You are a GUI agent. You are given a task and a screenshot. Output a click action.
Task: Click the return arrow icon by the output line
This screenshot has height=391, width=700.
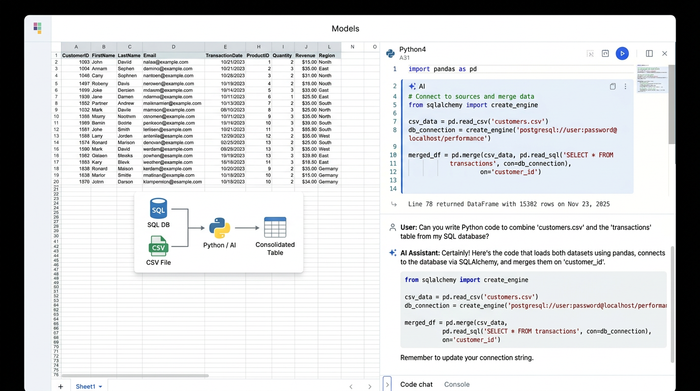pyautogui.click(x=394, y=204)
